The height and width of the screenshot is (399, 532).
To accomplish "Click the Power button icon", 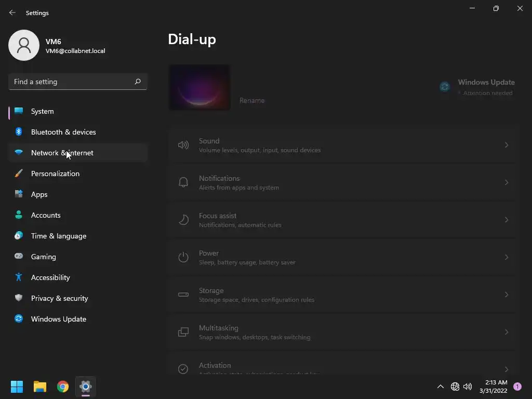I will coord(183,257).
